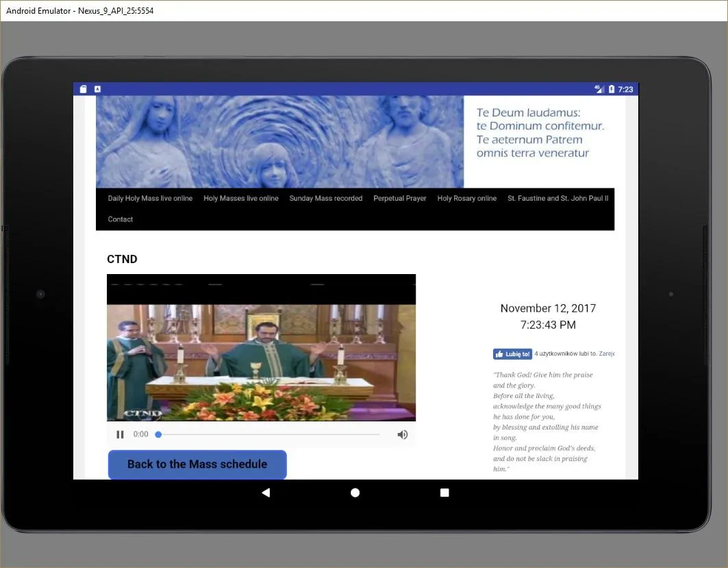The width and height of the screenshot is (728, 568).
Task: Click the Zarejestruj Facebook sign-up link
Action: pos(606,354)
